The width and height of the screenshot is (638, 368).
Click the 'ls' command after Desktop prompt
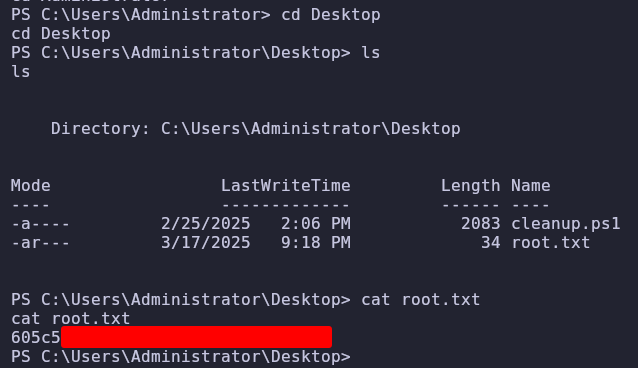[371, 53]
